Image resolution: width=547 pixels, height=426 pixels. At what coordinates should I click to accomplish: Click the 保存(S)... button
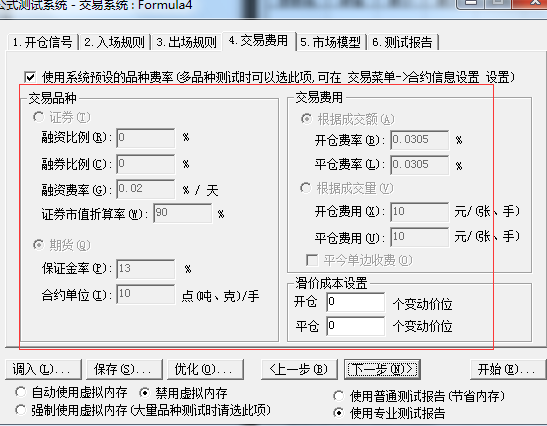point(124,369)
